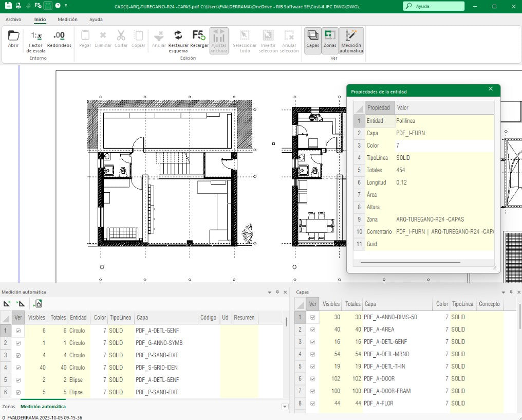522x420 pixels.
Task: Open the quick access customize dropdown
Action: (x=66, y=5)
